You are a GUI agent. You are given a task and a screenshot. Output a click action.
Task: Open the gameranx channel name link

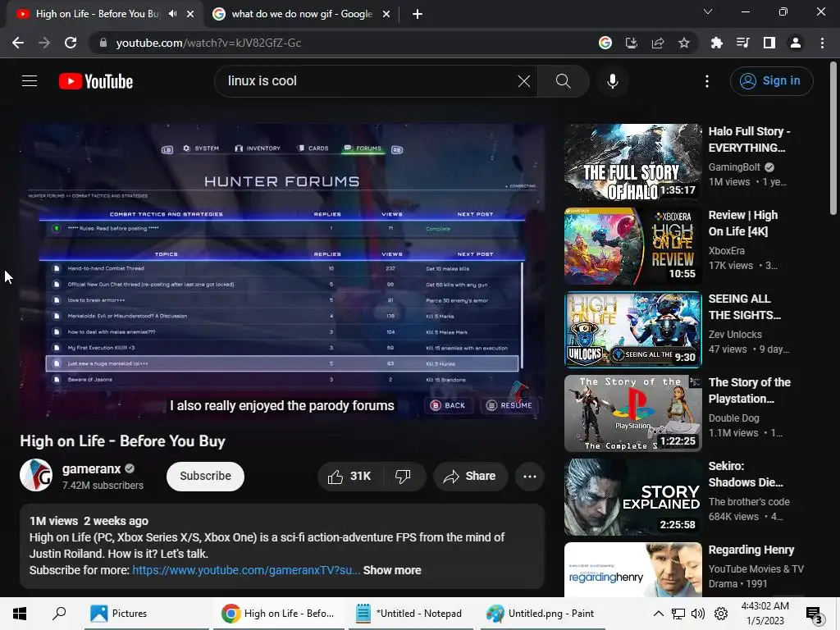(92, 468)
